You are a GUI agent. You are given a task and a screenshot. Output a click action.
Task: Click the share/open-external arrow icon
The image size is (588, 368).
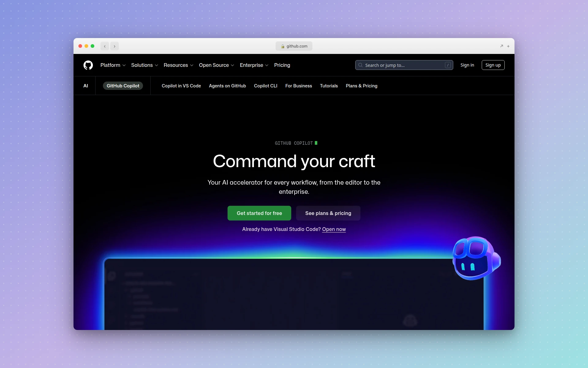pyautogui.click(x=501, y=46)
